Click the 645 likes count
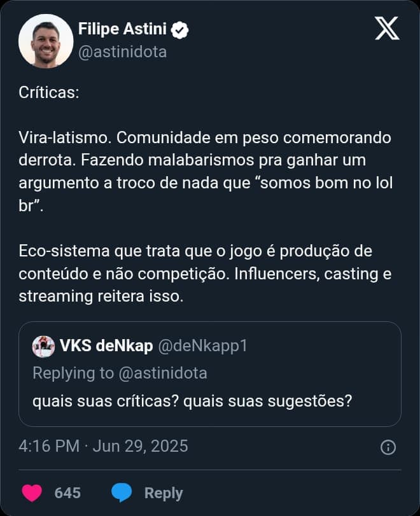 (67, 492)
